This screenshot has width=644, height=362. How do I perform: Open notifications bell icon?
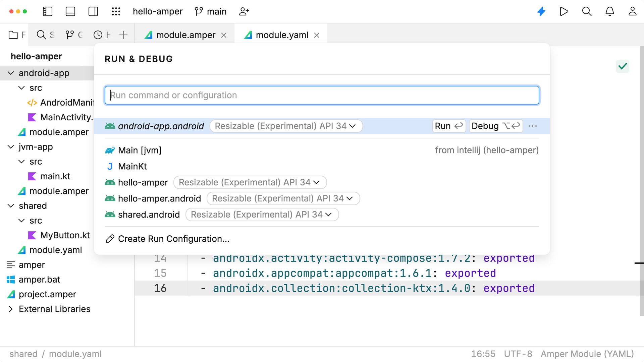[609, 11]
